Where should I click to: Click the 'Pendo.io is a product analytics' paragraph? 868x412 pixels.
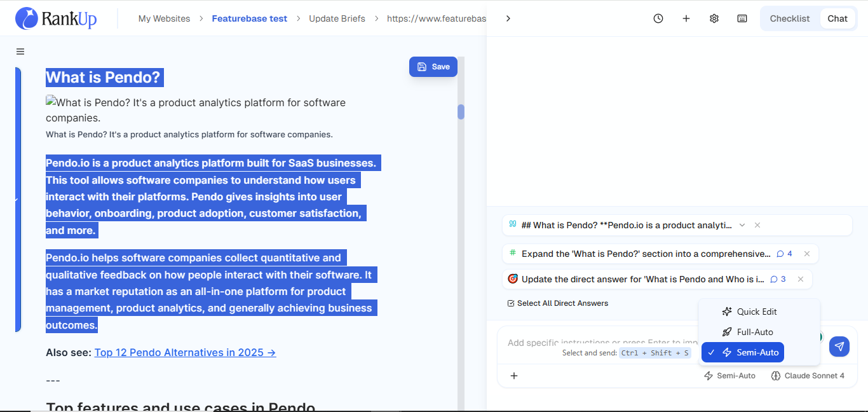(213, 196)
